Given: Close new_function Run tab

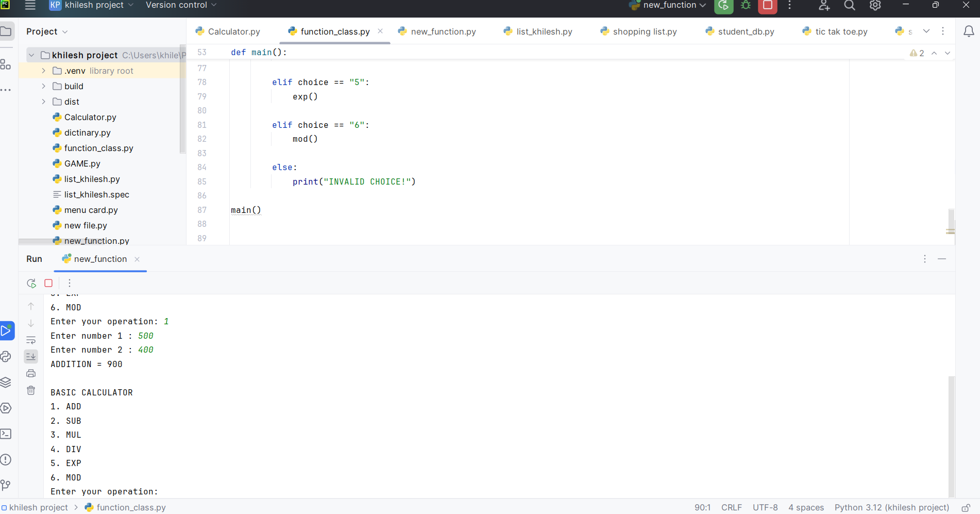Looking at the screenshot, I should click(137, 259).
